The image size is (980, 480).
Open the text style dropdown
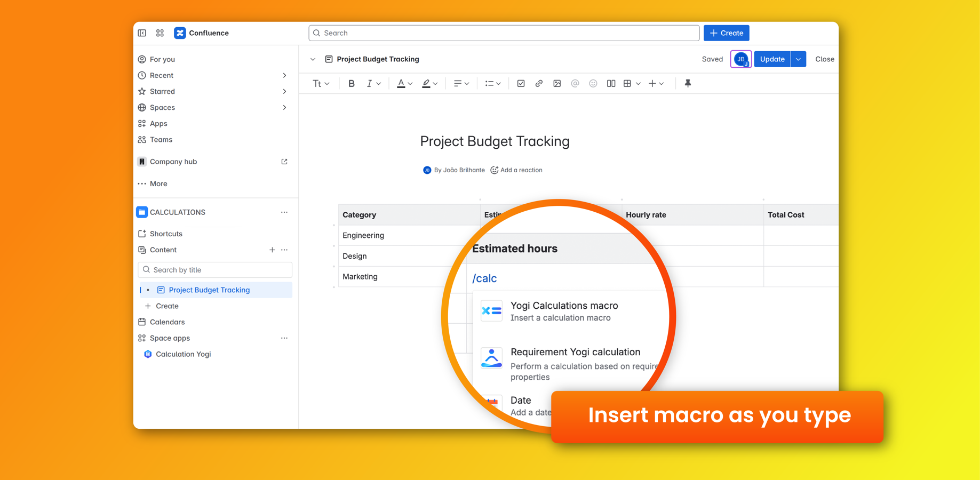click(321, 84)
